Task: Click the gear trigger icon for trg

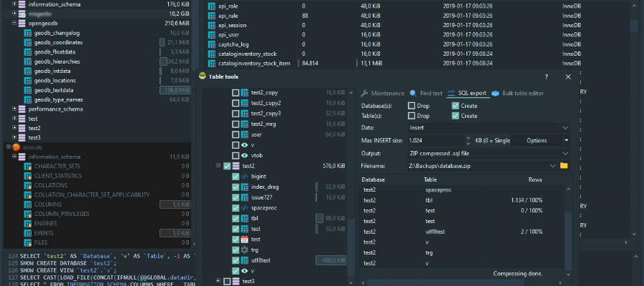Action: (245, 250)
